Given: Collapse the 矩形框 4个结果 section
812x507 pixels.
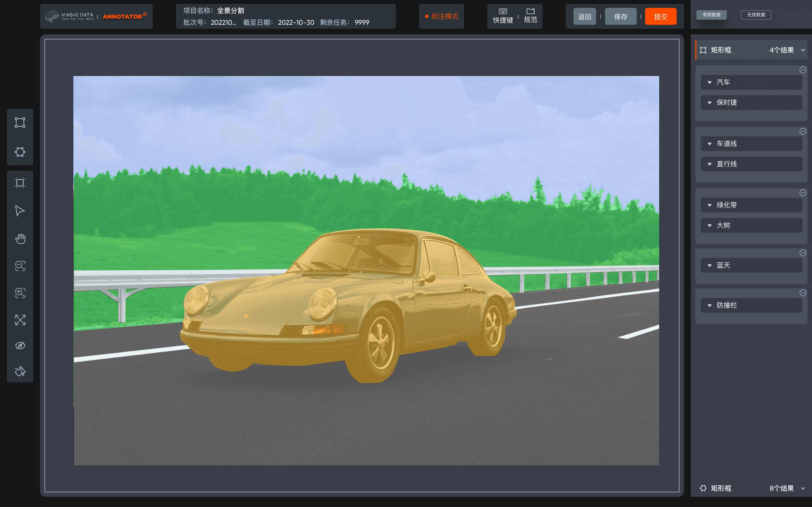Looking at the screenshot, I should 803,50.
